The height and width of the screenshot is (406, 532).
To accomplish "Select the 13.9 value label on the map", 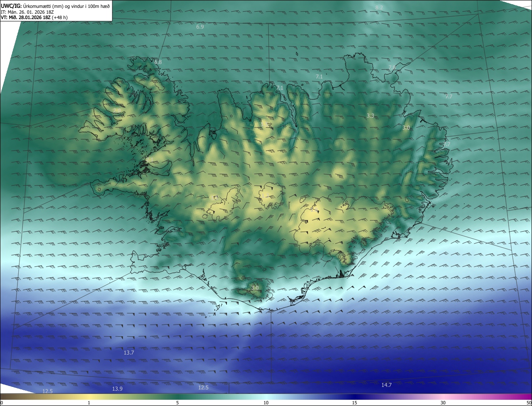I will 117,389.
